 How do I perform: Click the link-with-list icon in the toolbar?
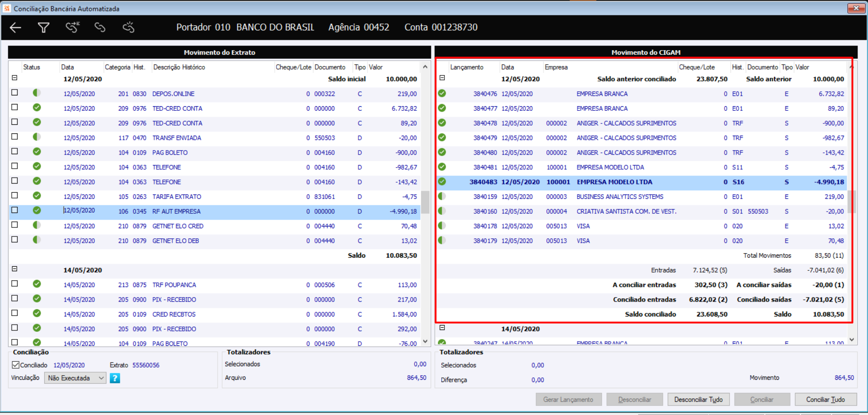coord(72,28)
